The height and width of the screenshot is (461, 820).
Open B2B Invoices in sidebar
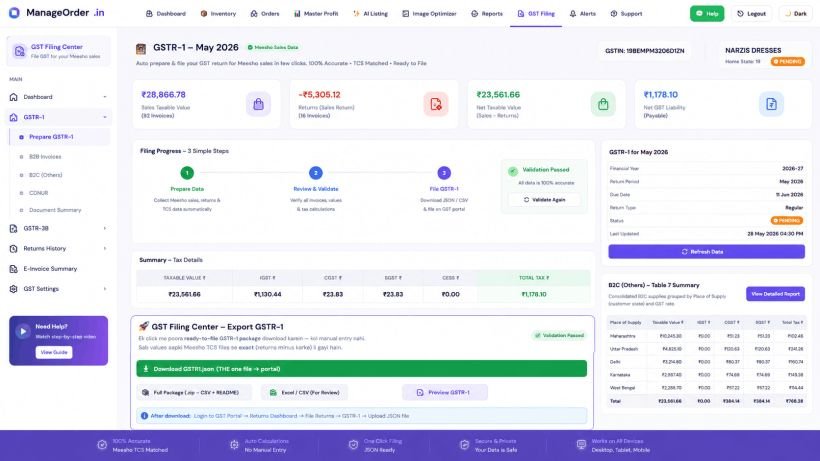[x=45, y=157]
